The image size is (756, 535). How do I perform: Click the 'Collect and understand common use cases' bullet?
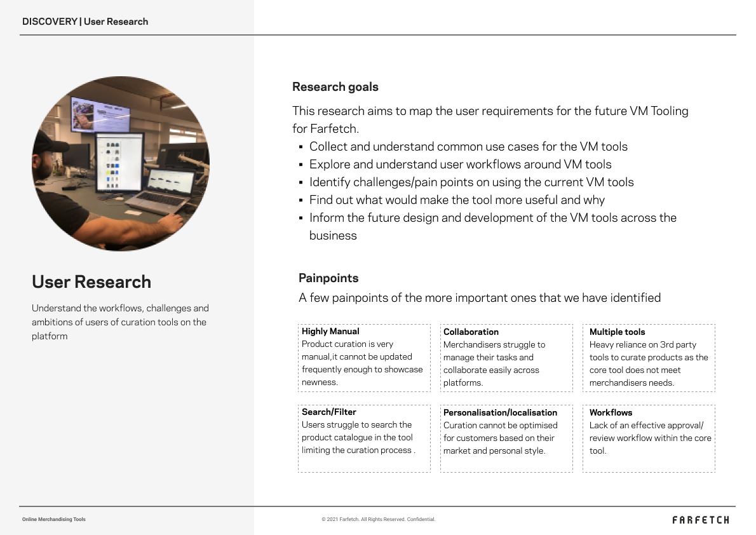click(x=468, y=147)
